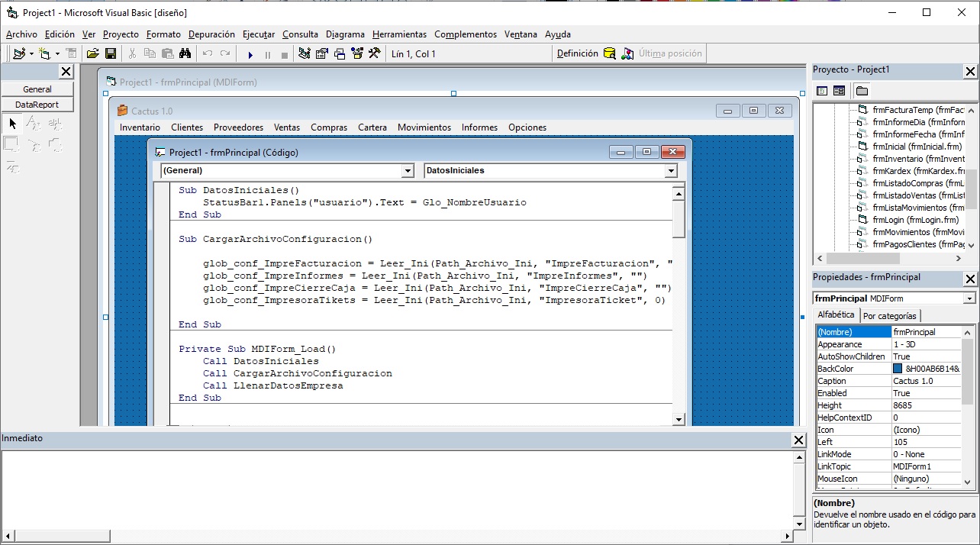Expand the DatosIniciales procedure dropdown
This screenshot has height=545, width=980.
(x=670, y=171)
